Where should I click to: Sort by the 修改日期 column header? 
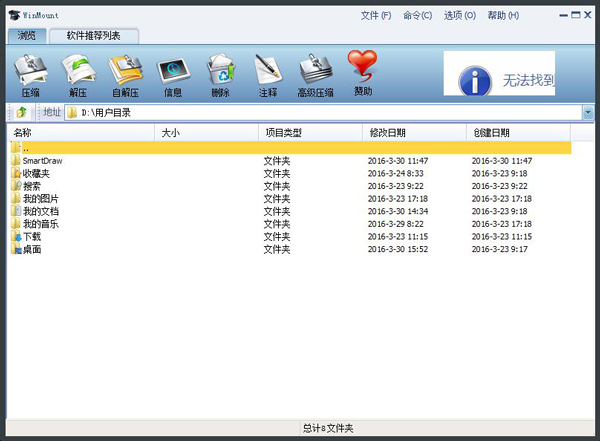pyautogui.click(x=414, y=133)
